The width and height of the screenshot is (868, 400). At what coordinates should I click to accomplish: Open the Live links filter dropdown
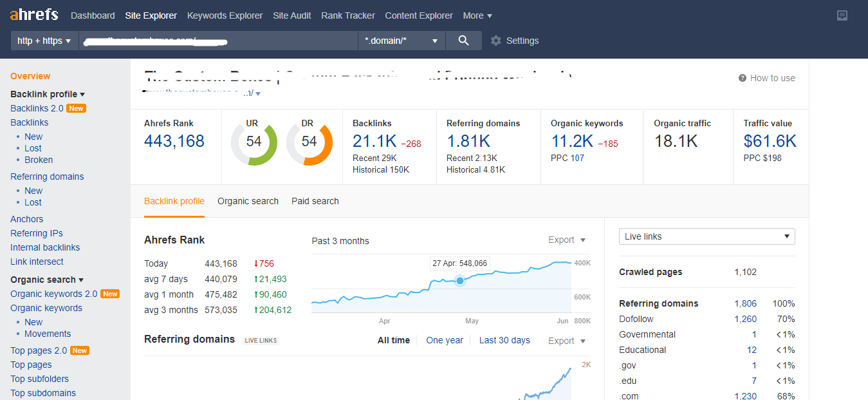tap(706, 236)
